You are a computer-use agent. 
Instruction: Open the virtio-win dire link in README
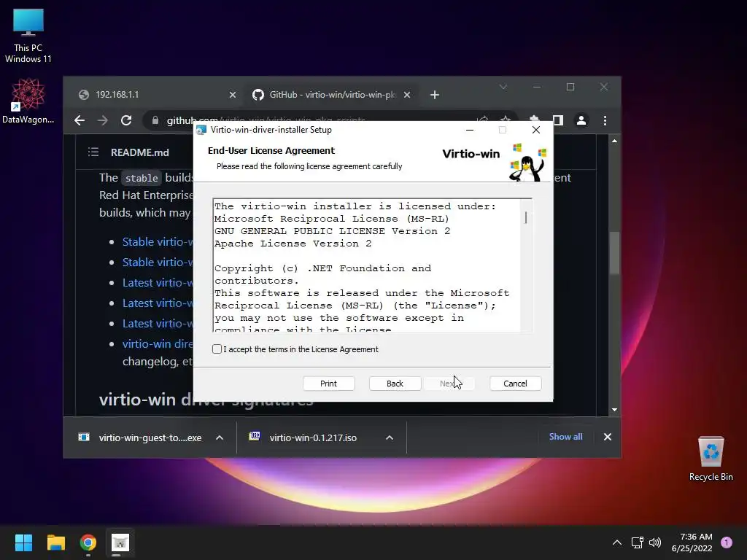(158, 344)
